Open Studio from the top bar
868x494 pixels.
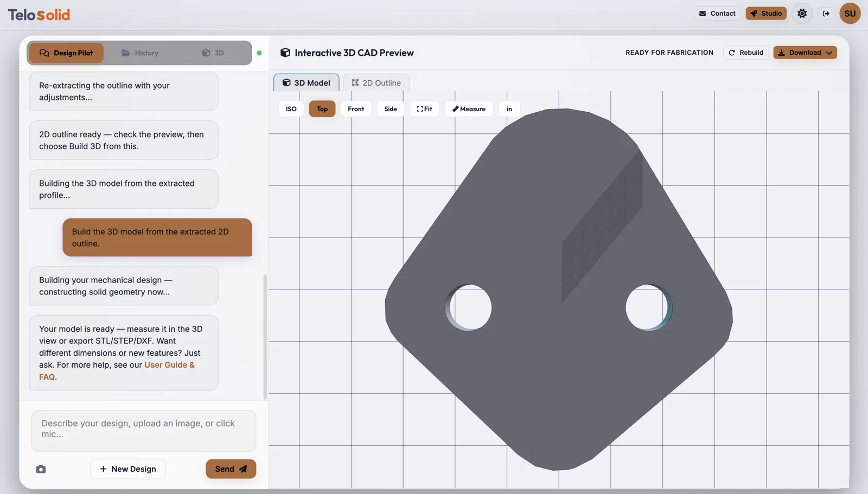pyautogui.click(x=766, y=14)
